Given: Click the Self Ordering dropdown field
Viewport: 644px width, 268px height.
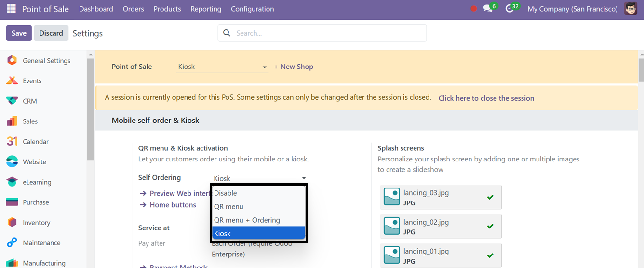Looking at the screenshot, I should click(x=259, y=178).
